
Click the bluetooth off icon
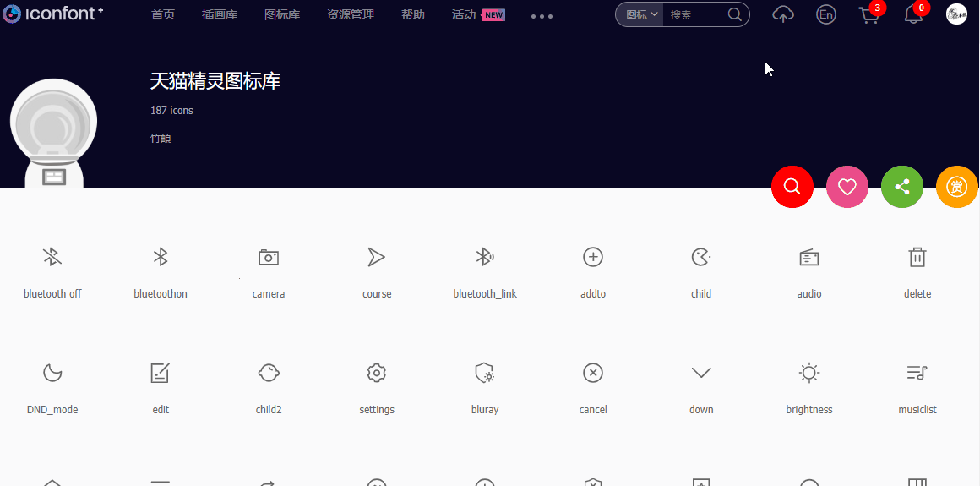click(52, 257)
